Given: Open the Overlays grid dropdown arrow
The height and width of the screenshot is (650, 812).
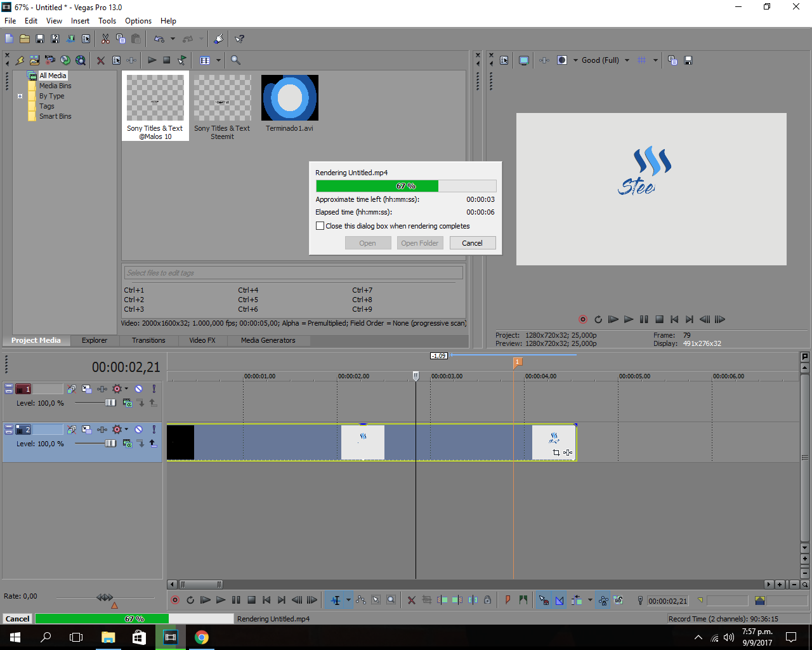Looking at the screenshot, I should [x=655, y=60].
